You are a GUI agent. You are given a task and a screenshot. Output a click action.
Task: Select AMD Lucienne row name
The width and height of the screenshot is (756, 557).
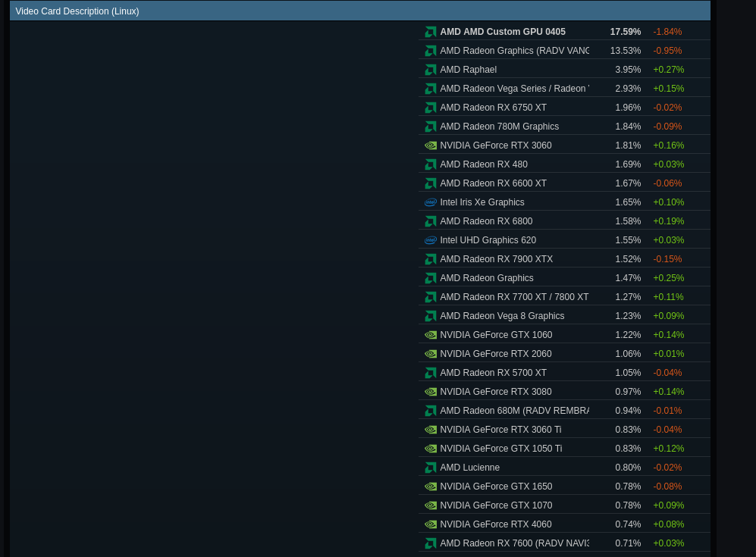(x=469, y=468)
